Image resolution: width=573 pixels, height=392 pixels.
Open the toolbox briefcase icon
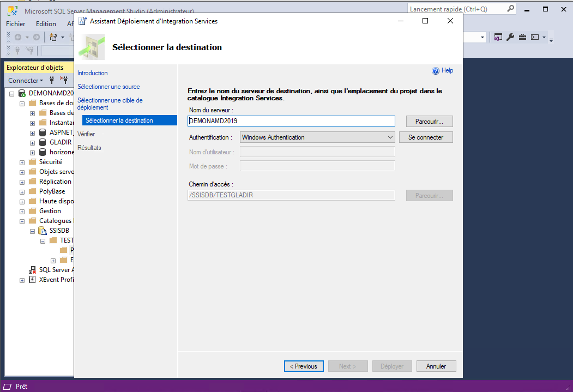(522, 37)
